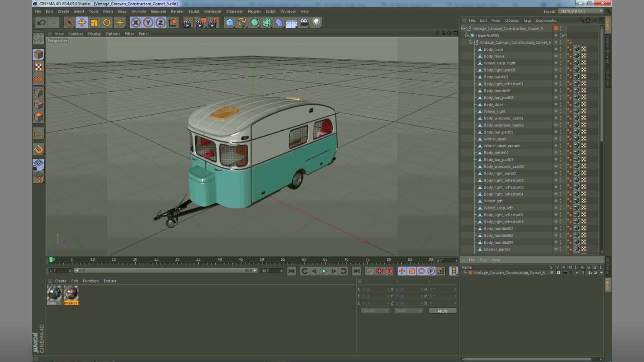Open the Scale mode dropdown

409,311
